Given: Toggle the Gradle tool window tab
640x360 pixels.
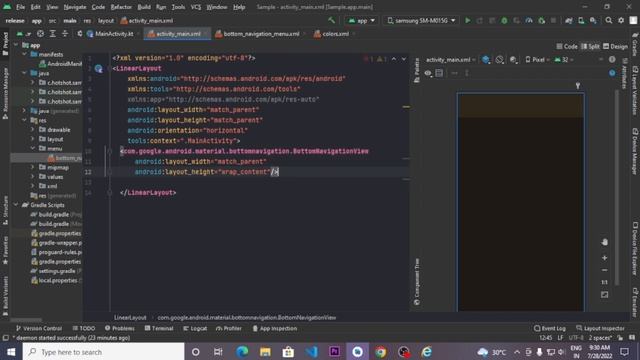Looking at the screenshot, I should tap(635, 45).
